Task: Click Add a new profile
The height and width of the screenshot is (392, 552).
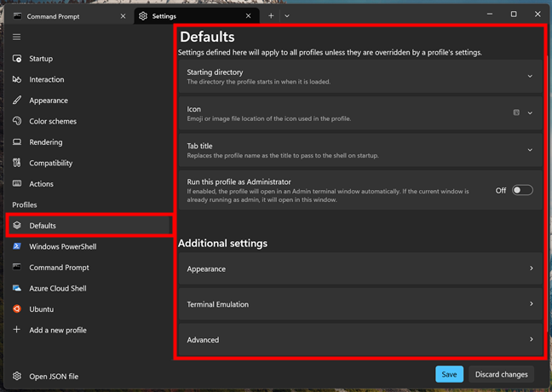Action: [89, 330]
